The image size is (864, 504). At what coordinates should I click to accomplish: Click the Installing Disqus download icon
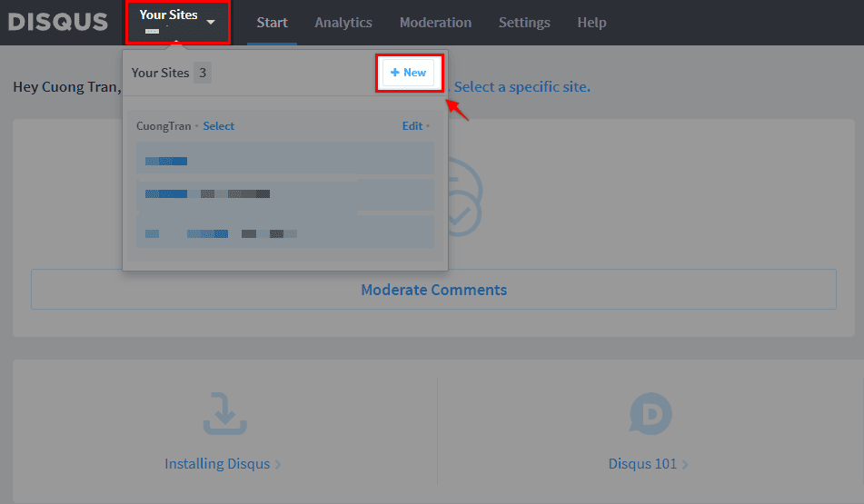(224, 414)
